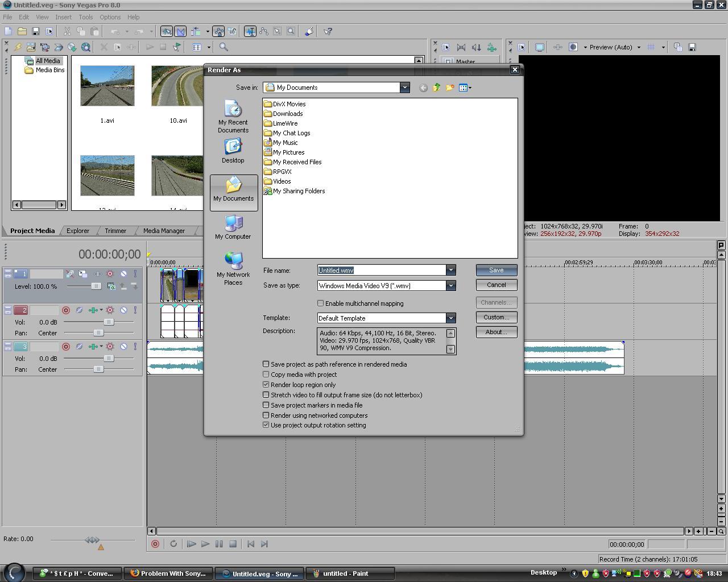The width and height of the screenshot is (728, 582).
Task: Open the automation settings dropdown on track 2
Action: tap(101, 310)
